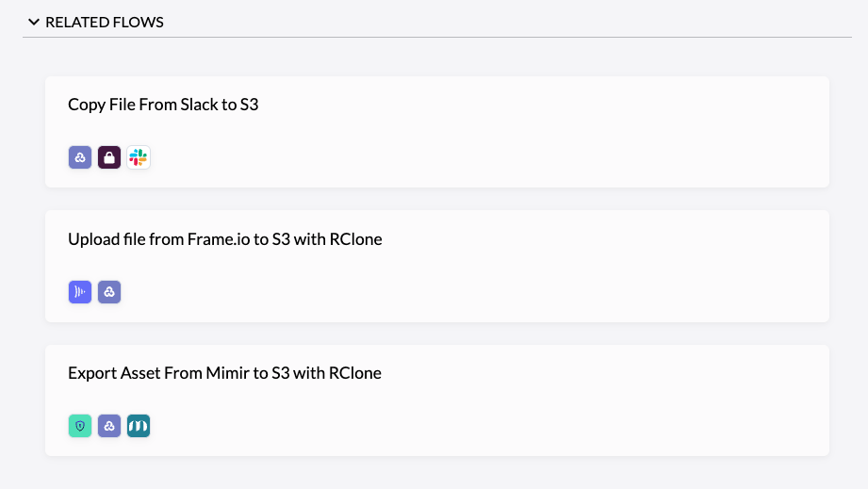Click the gap between Slack and Frame.io cards
This screenshot has height=489, width=868.
(437, 199)
